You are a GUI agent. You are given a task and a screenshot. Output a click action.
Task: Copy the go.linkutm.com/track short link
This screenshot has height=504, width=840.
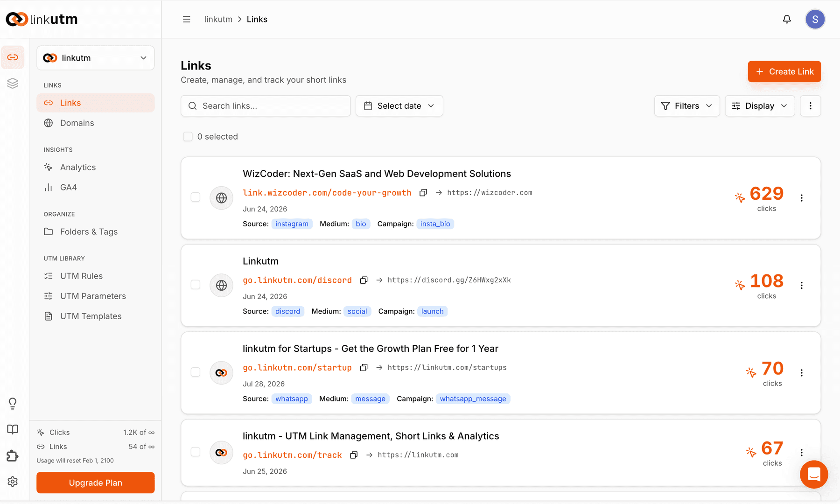pyautogui.click(x=354, y=455)
